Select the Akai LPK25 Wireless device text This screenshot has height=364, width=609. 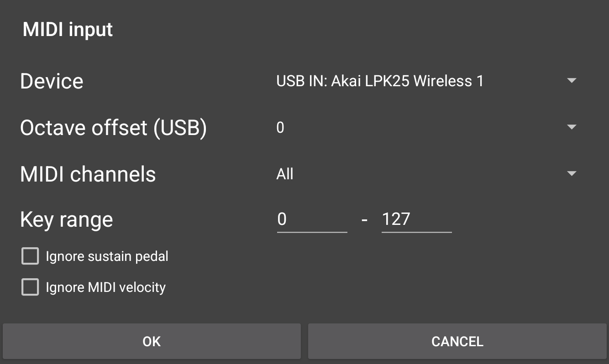click(x=379, y=81)
